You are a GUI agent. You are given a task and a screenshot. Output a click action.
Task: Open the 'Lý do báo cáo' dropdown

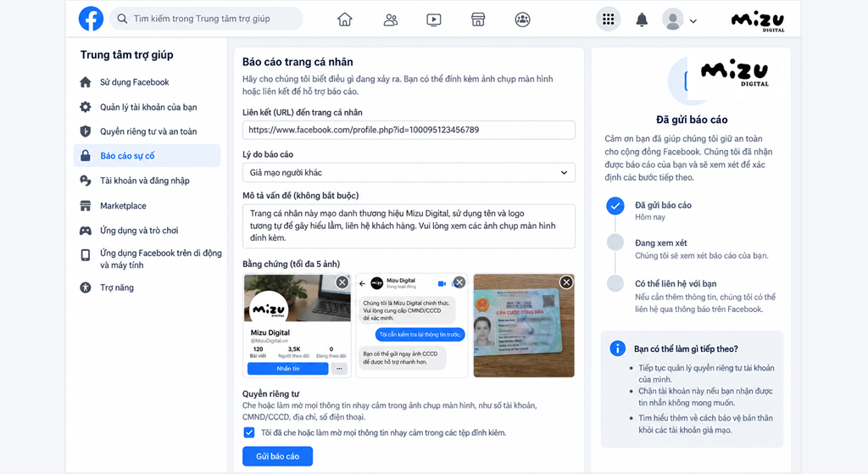[x=409, y=172]
